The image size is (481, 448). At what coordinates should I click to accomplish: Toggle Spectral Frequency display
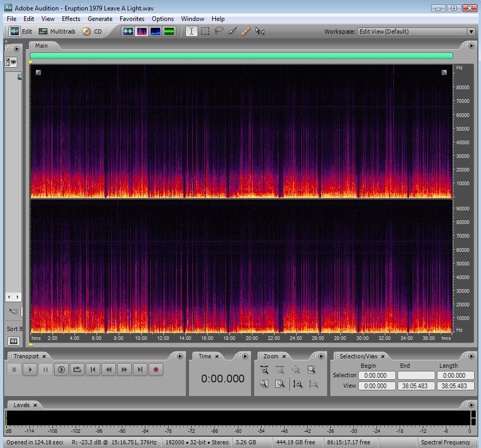[142, 31]
